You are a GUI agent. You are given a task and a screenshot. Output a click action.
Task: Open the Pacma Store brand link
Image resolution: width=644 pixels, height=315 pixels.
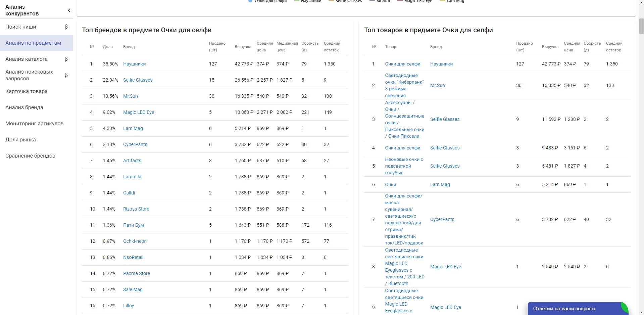pyautogui.click(x=136, y=273)
